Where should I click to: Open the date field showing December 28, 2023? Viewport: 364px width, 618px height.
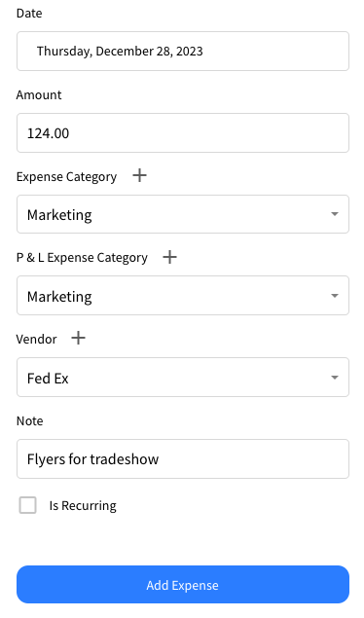click(183, 52)
